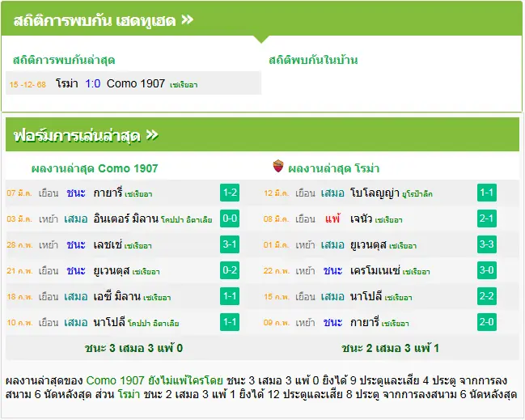Click green 'โรม่า' text in summary paragraph

click(x=129, y=394)
